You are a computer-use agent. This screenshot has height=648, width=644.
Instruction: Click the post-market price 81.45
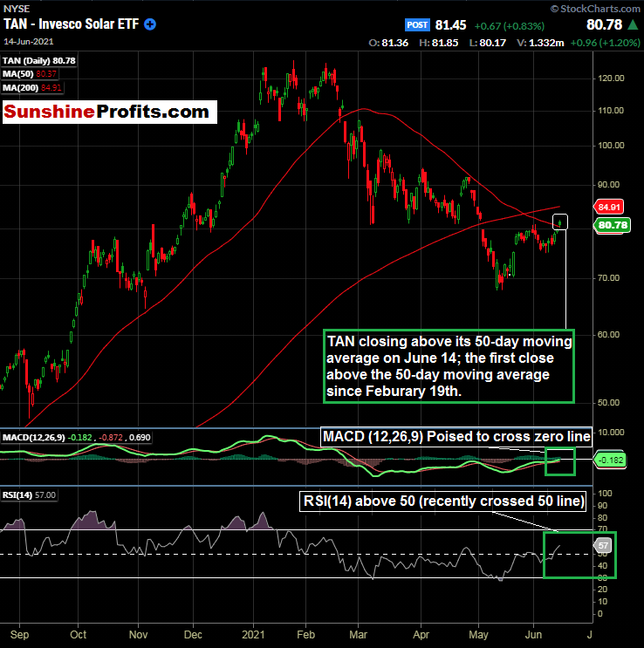coord(450,25)
